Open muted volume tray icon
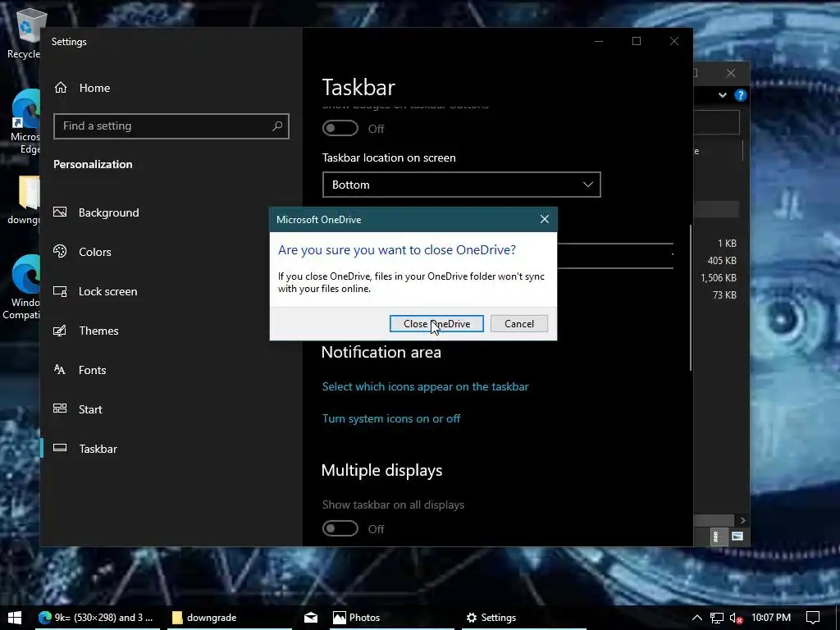This screenshot has height=630, width=840. tap(736, 618)
